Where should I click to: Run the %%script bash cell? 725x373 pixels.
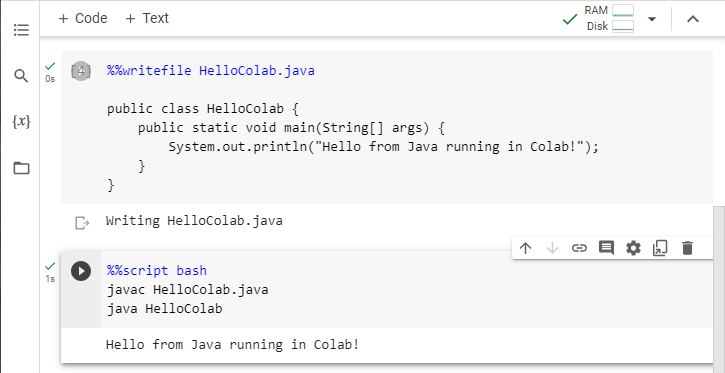pos(81,271)
